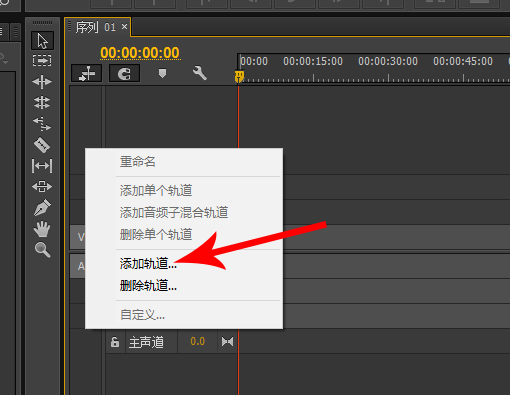
Task: Select the Pen tool
Action: pos(42,207)
